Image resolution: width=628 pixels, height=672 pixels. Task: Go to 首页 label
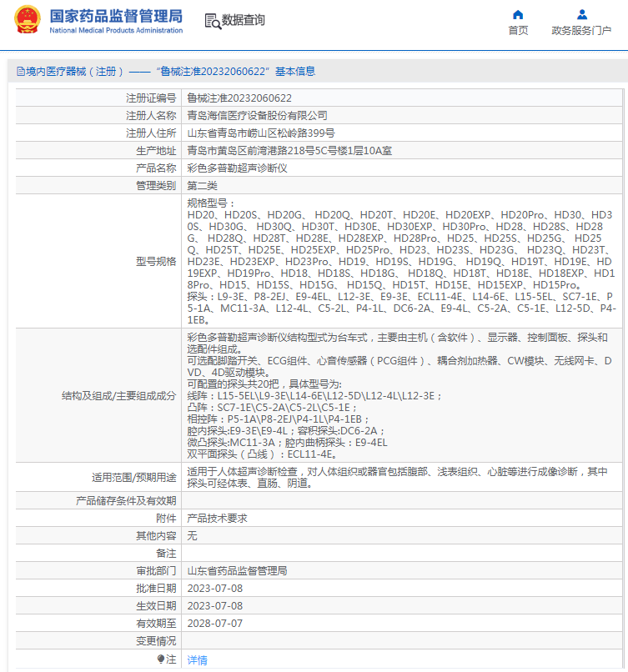[518, 30]
